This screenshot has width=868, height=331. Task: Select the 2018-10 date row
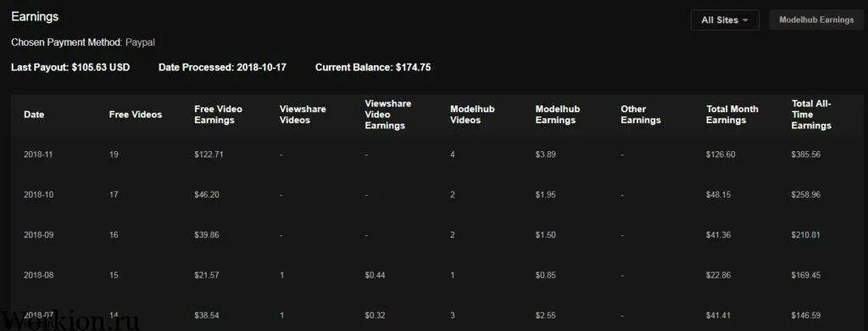click(x=434, y=195)
